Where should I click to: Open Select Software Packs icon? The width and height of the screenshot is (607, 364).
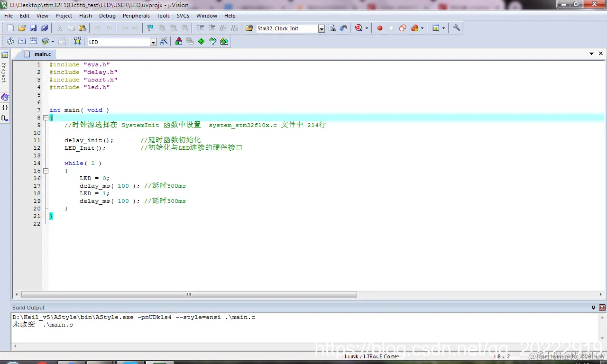[213, 42]
